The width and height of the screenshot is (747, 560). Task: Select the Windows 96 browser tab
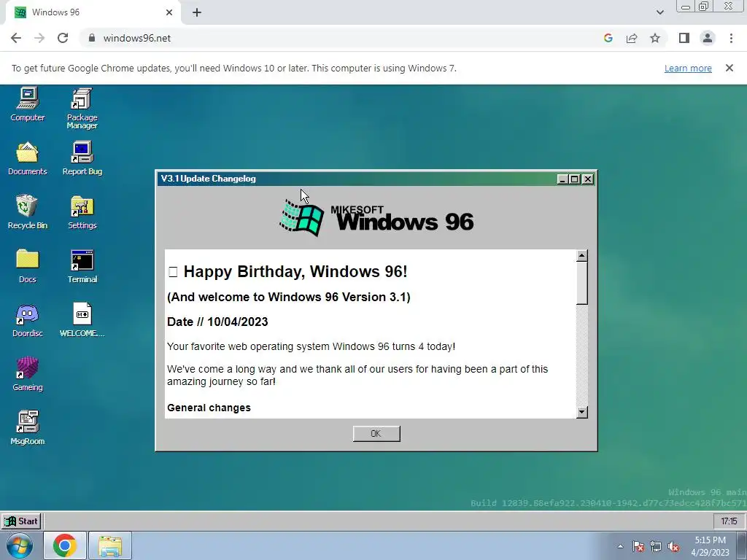[93, 12]
